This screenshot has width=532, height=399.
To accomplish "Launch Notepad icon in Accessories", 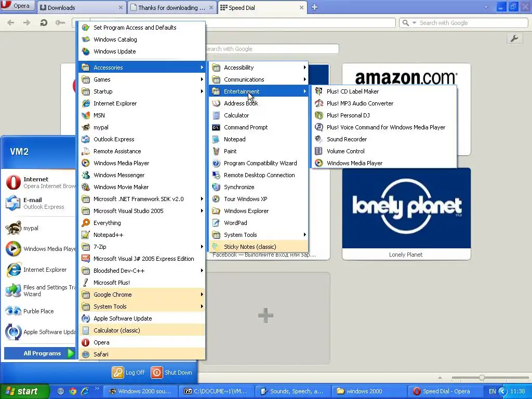I will [x=216, y=139].
